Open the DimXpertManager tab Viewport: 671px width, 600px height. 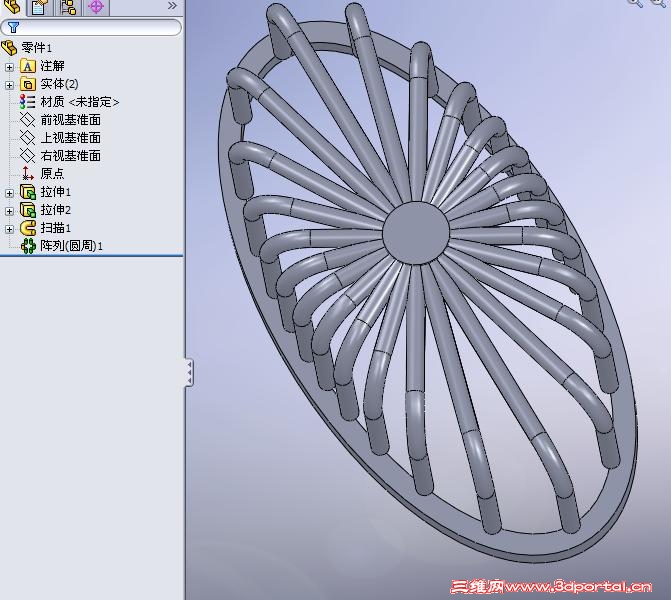(x=96, y=7)
